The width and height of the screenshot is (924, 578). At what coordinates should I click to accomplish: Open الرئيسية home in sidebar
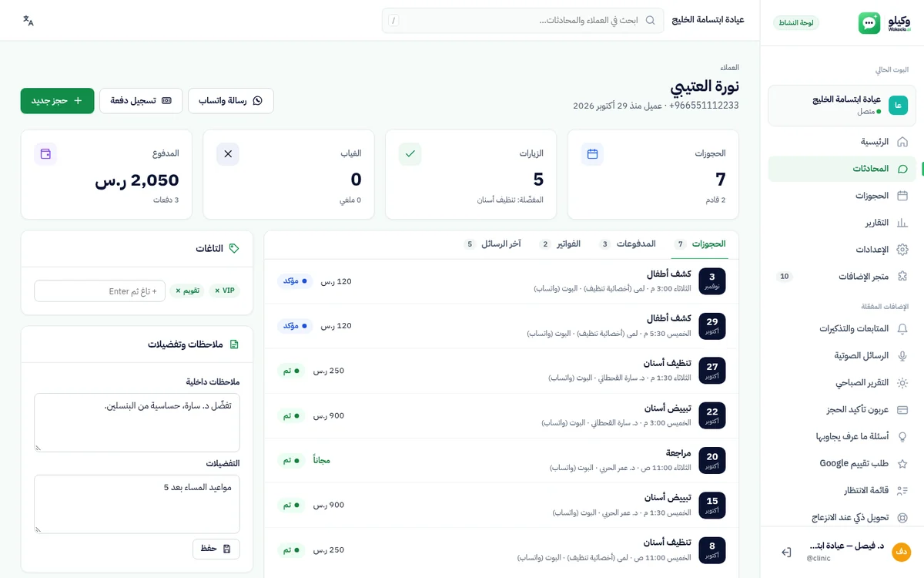842,142
